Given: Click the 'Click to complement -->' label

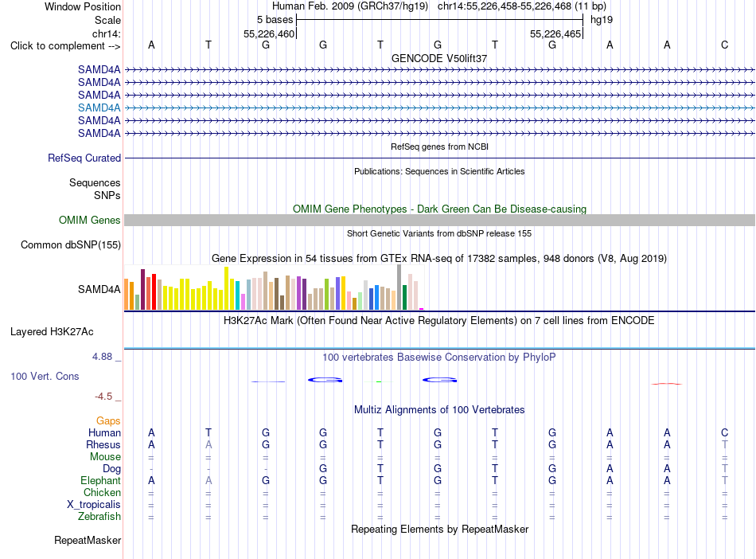Looking at the screenshot, I should [x=65, y=46].
